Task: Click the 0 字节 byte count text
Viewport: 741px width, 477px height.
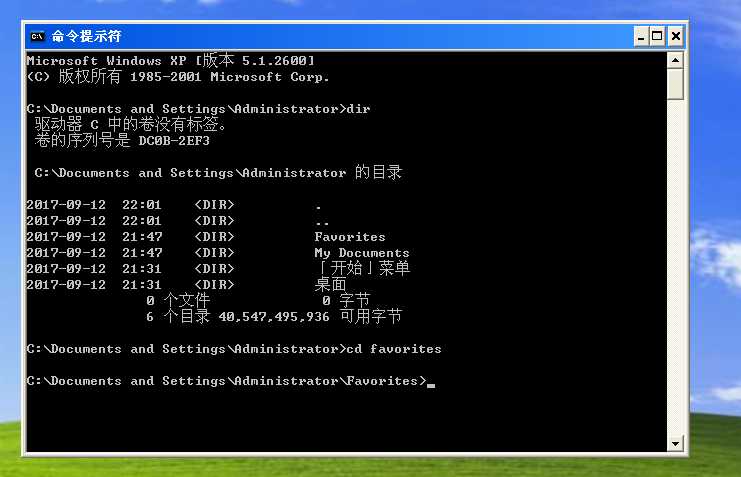Action: (346, 300)
